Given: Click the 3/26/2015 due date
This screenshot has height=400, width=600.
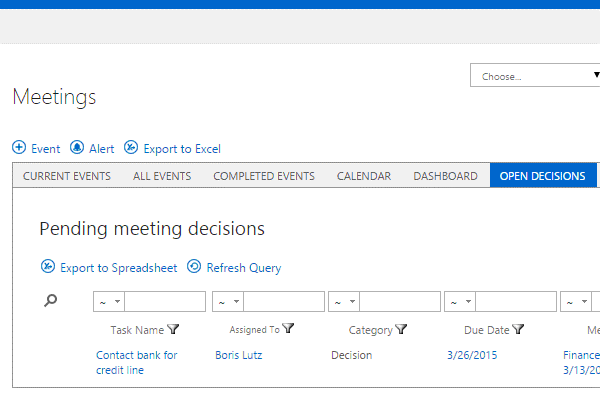Looking at the screenshot, I should [x=472, y=355].
